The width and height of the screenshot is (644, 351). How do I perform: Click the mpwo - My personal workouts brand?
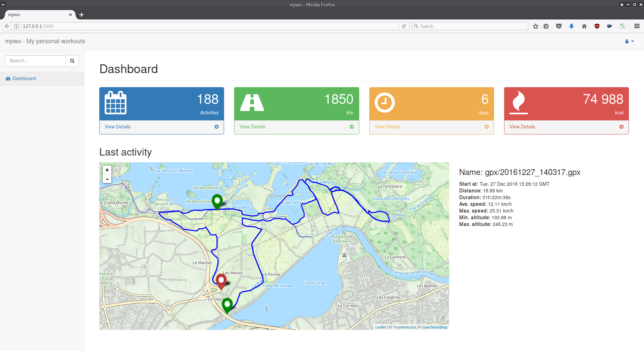pos(45,41)
